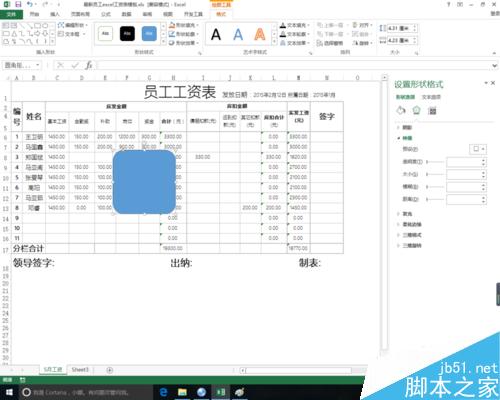Open File Explorer from taskbar

182,392
